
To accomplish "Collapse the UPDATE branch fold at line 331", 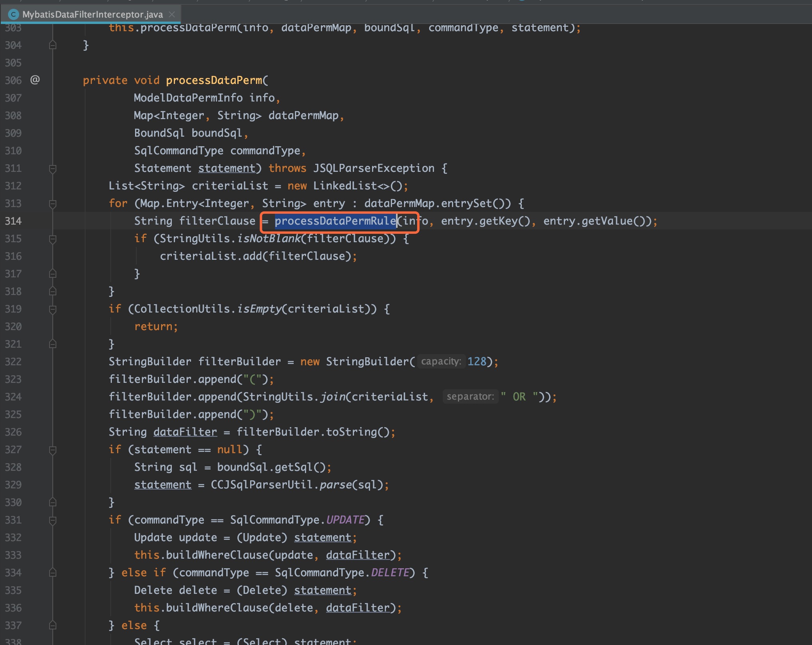I will (52, 520).
